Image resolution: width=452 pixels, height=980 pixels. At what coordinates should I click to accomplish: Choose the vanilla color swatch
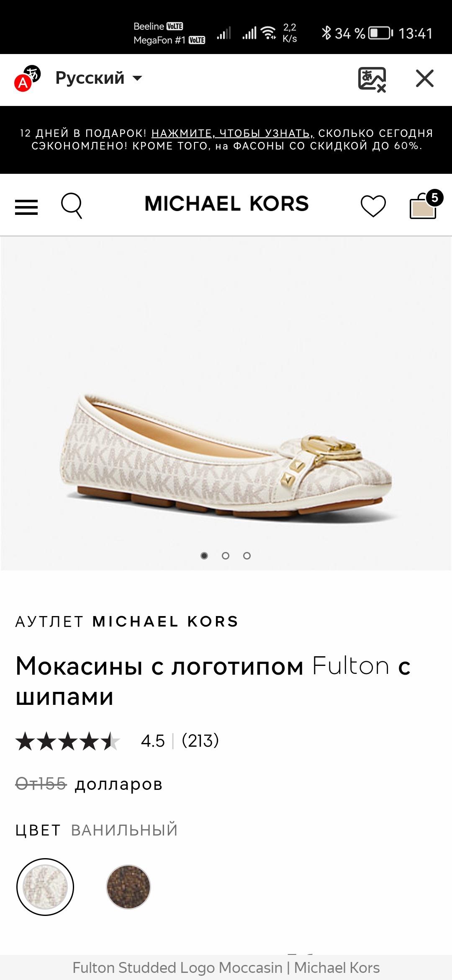tap(45, 887)
